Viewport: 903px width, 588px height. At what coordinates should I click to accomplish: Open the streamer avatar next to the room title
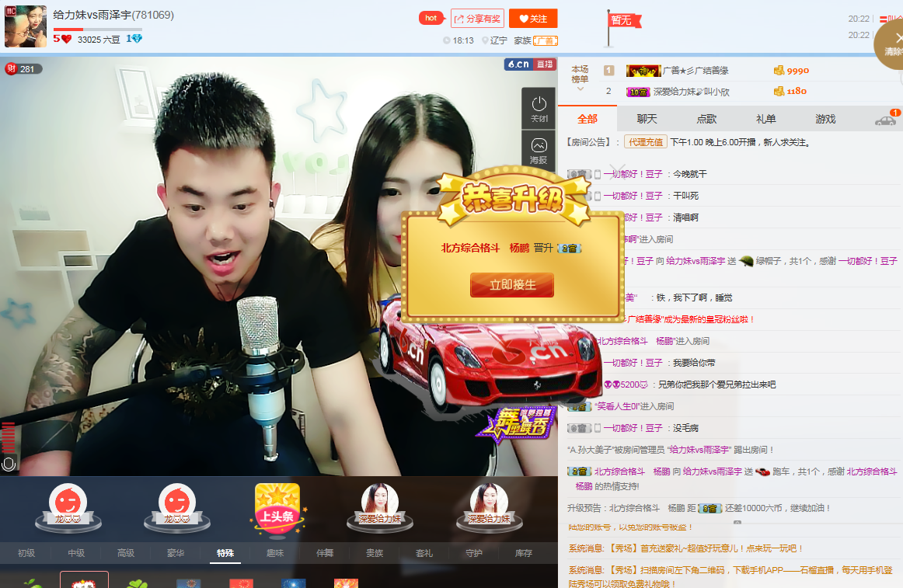26,26
